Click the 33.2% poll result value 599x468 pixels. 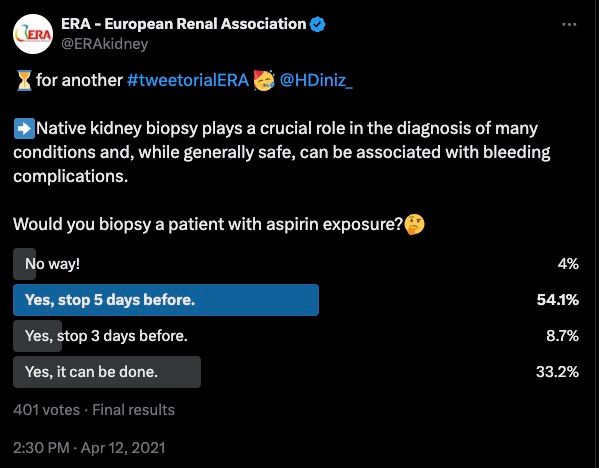557,372
